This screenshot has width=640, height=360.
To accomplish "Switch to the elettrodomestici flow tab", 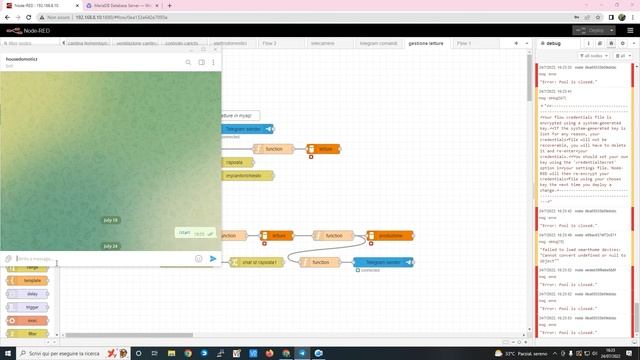I will [x=230, y=43].
